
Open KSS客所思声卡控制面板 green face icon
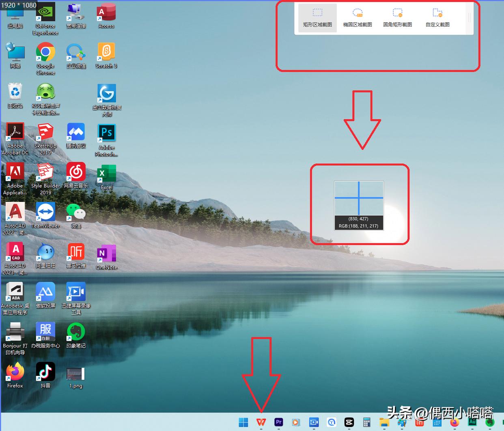pos(45,99)
